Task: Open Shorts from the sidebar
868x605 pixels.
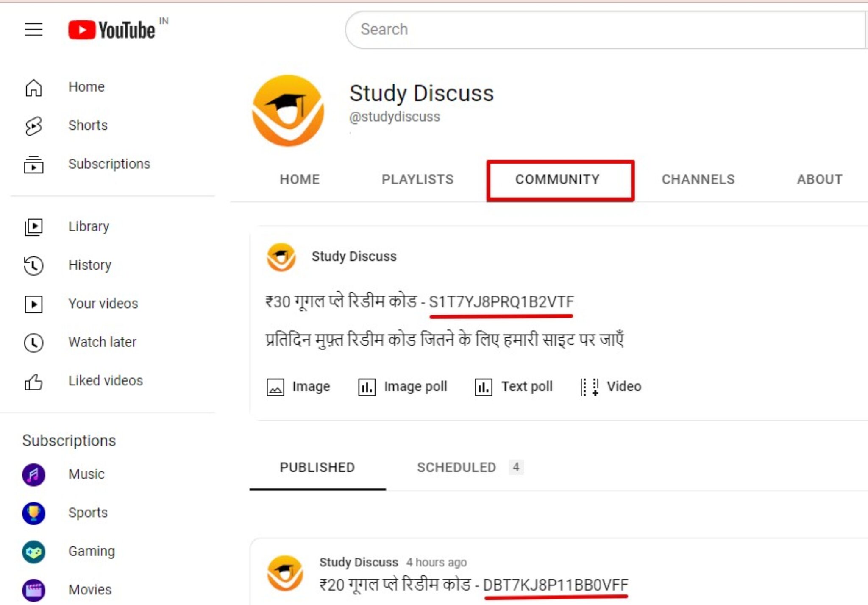Action: [88, 125]
